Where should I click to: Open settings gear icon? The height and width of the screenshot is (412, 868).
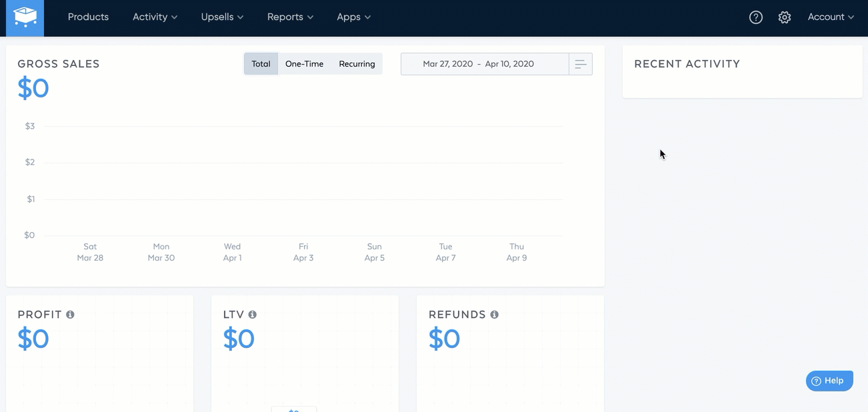click(784, 17)
